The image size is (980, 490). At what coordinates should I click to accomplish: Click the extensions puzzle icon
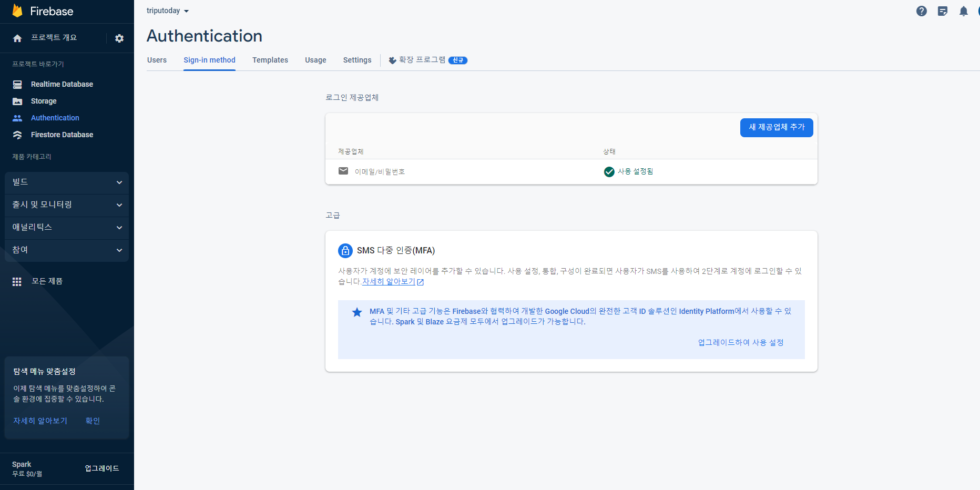click(392, 60)
